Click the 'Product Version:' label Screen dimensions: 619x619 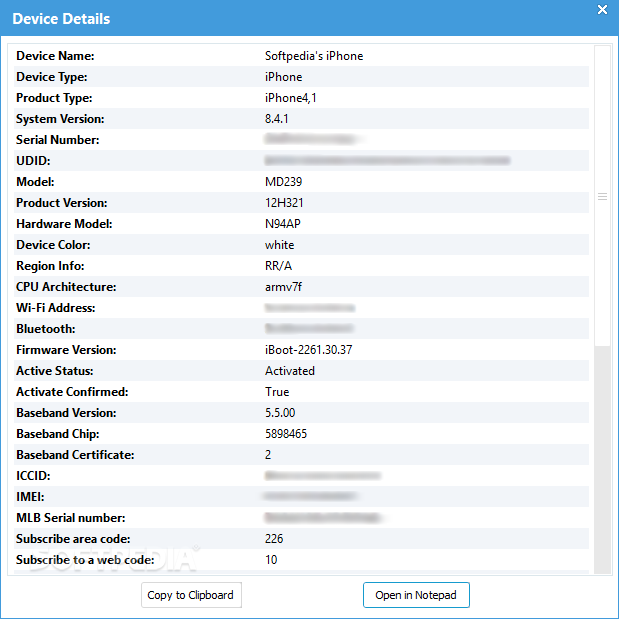click(62, 203)
